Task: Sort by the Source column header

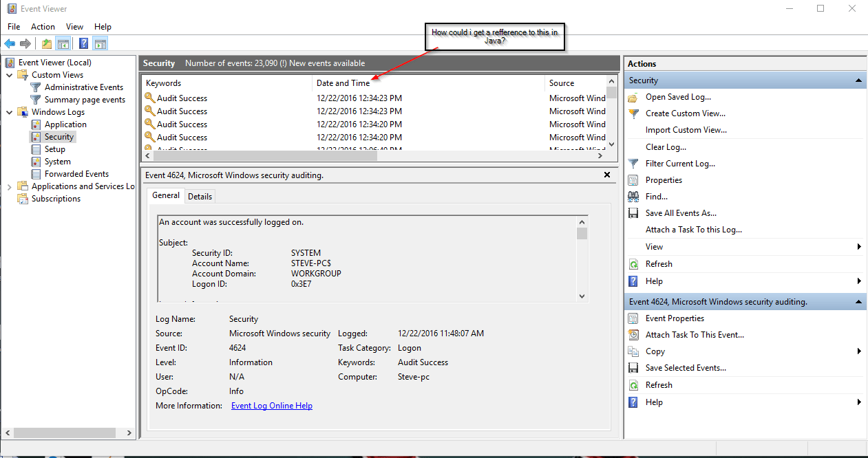Action: point(575,83)
